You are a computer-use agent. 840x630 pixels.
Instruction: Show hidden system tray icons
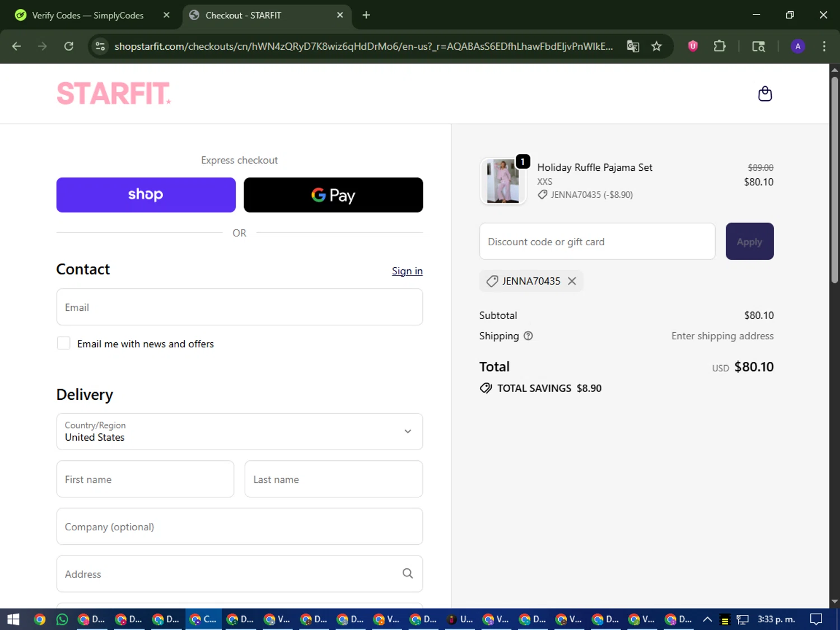pyautogui.click(x=707, y=619)
